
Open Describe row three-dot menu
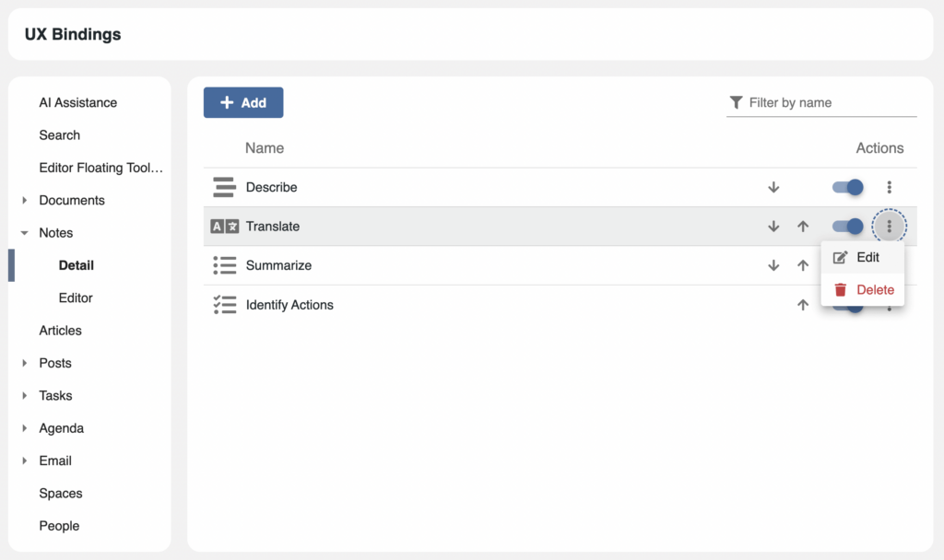click(x=889, y=187)
